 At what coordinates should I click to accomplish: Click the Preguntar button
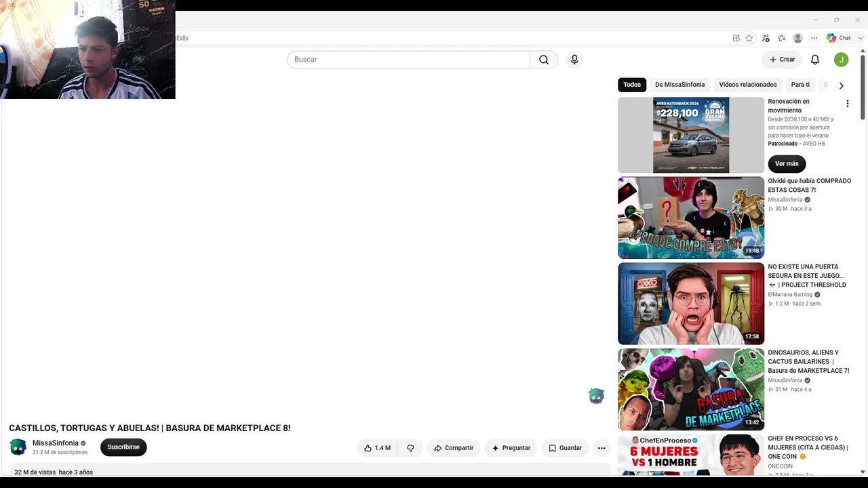(x=511, y=448)
